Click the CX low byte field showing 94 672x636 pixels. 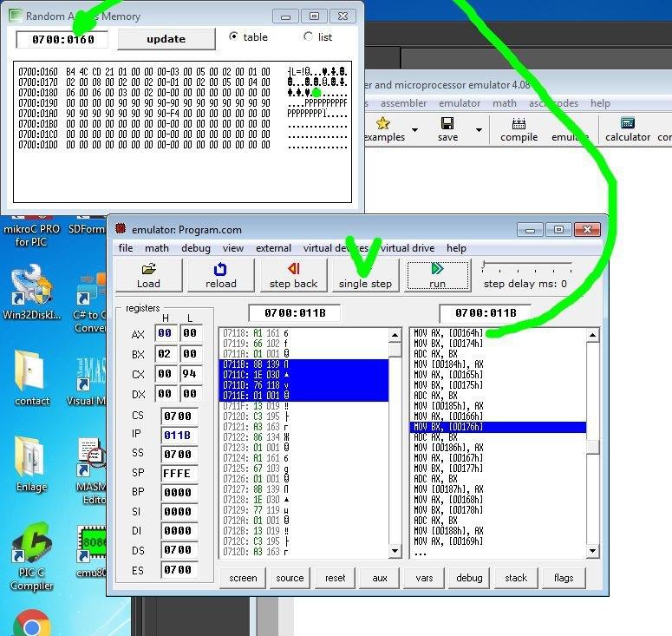[190, 374]
